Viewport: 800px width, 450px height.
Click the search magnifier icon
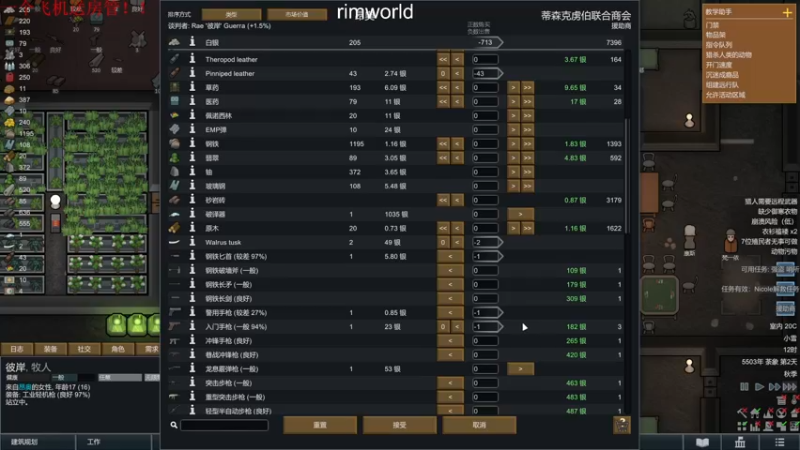(173, 425)
